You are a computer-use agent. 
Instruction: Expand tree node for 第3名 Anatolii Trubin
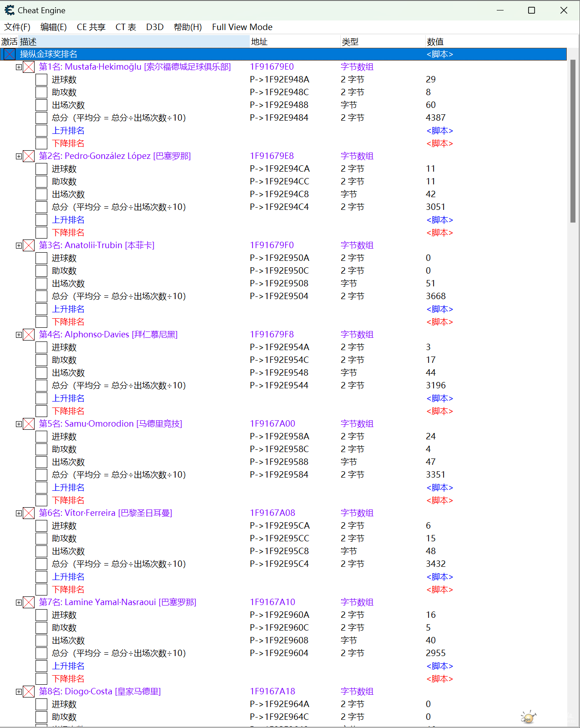coord(19,245)
